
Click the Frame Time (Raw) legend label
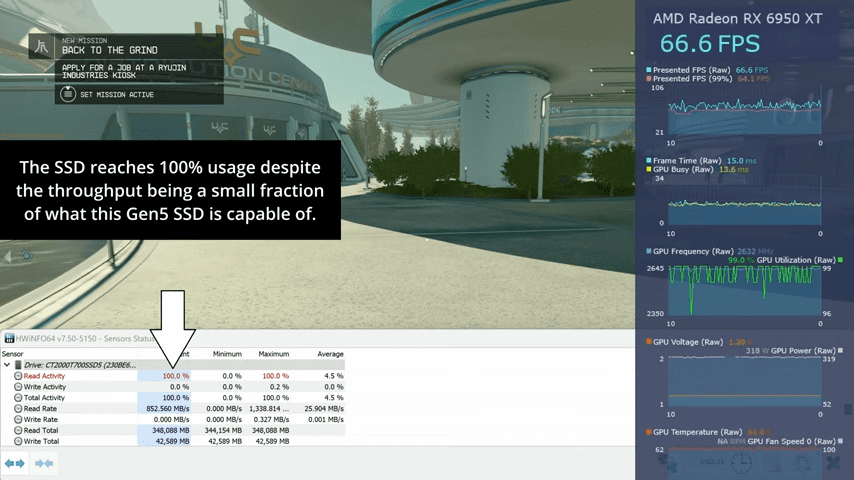point(687,161)
